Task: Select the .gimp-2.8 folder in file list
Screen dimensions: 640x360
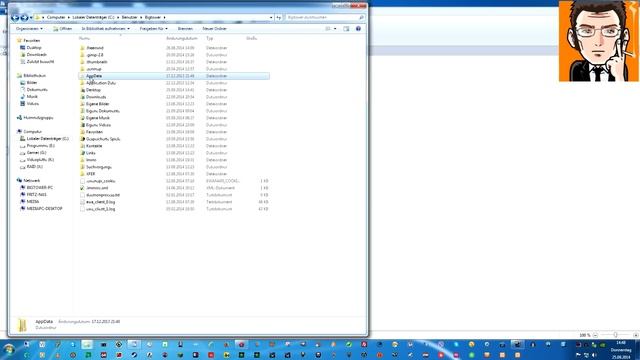Action: [x=95, y=55]
